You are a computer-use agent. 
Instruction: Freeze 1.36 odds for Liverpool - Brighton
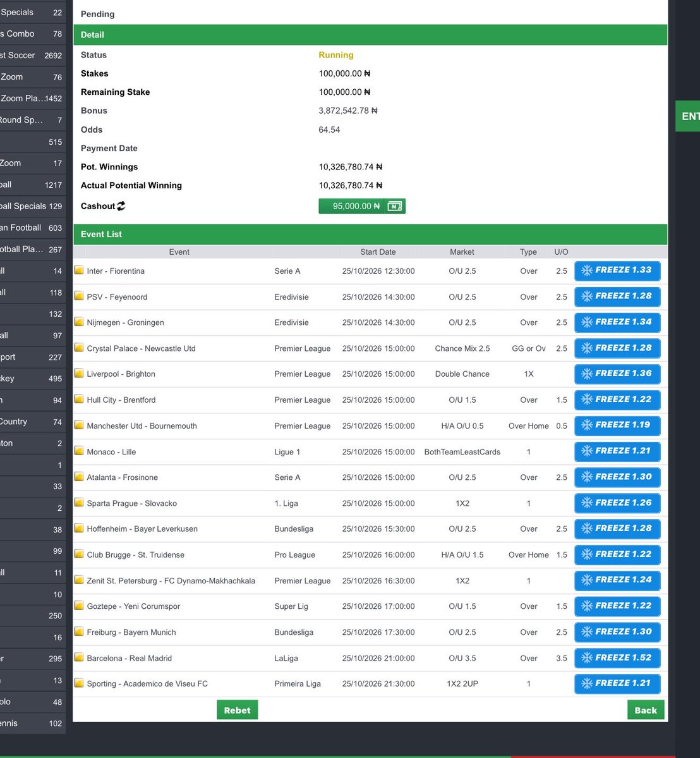click(x=617, y=374)
